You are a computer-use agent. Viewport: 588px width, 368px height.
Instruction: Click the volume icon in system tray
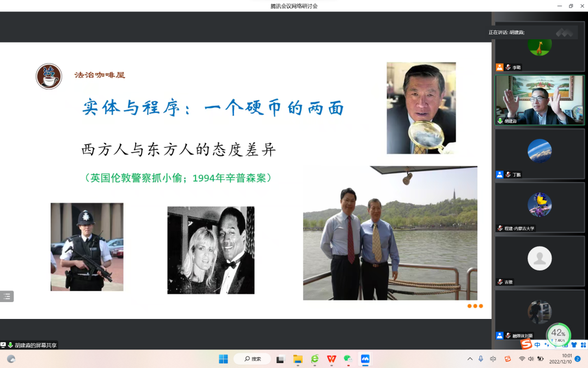tap(531, 359)
